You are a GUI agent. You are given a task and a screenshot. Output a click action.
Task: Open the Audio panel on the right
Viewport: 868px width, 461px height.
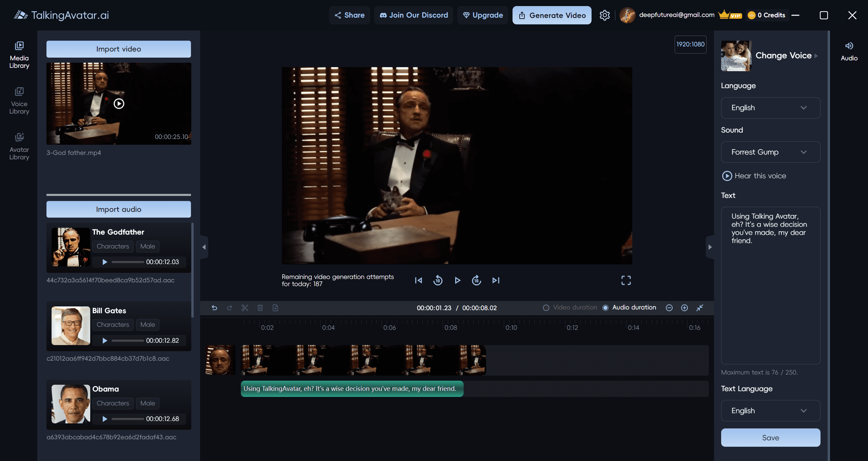[849, 52]
